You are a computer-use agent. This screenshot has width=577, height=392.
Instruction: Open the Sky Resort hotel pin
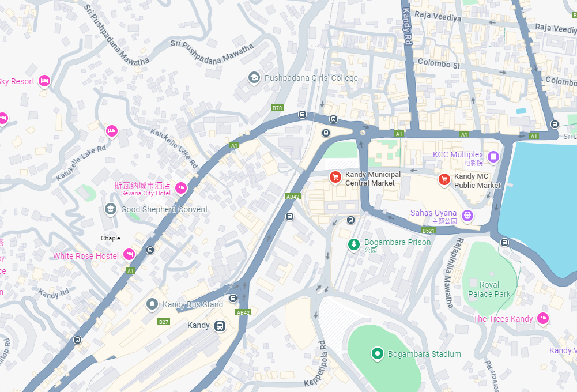pos(44,81)
